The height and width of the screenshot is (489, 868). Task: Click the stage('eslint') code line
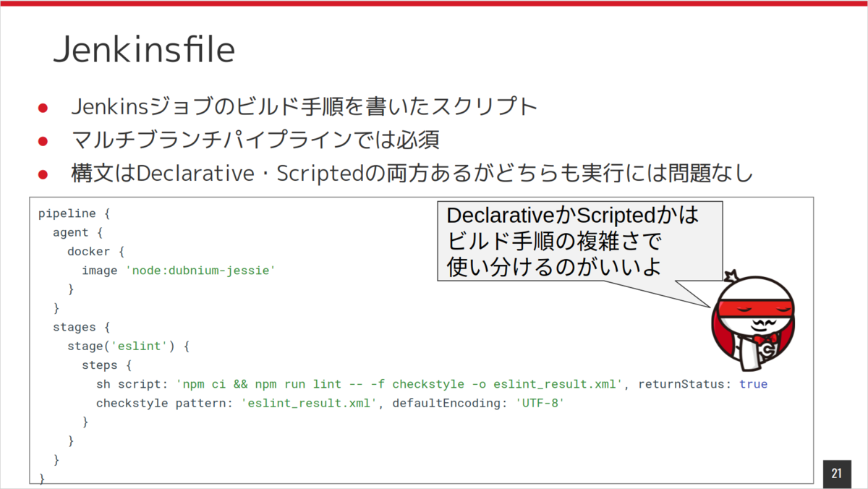point(128,346)
